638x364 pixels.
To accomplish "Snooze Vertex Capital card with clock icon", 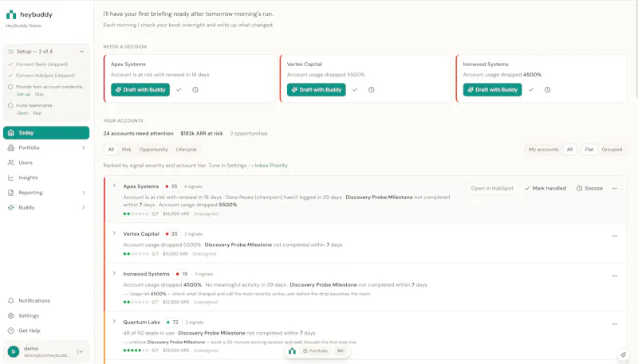I will (x=372, y=90).
